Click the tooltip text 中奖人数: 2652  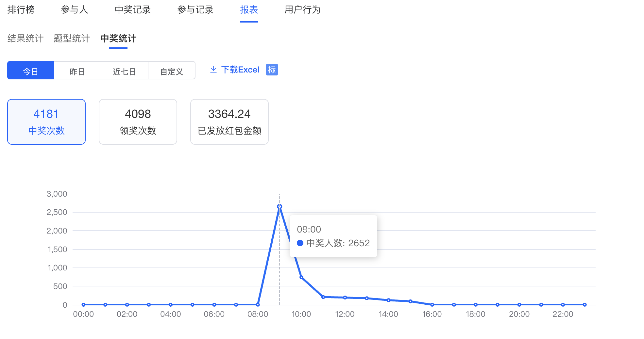coord(338,243)
